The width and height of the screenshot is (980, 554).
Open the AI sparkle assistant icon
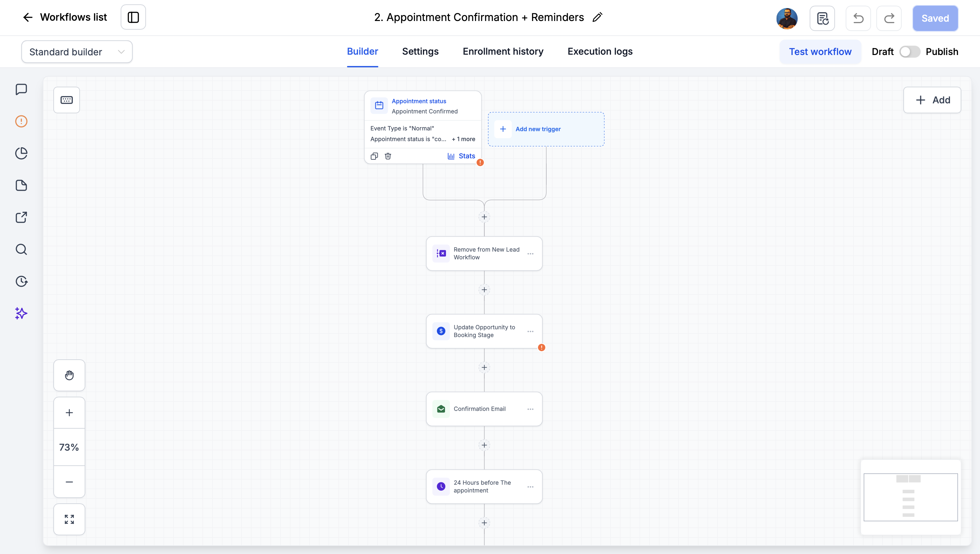21,313
